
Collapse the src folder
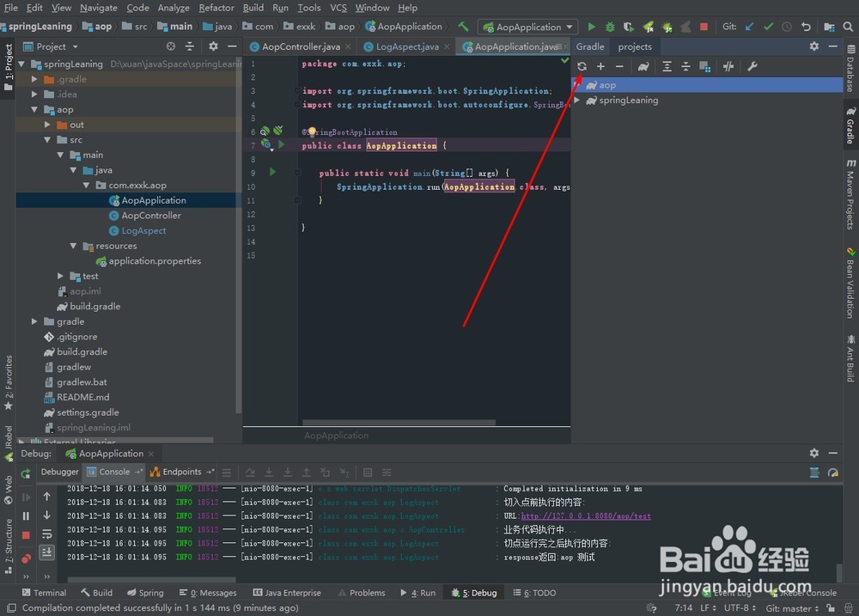pyautogui.click(x=47, y=140)
